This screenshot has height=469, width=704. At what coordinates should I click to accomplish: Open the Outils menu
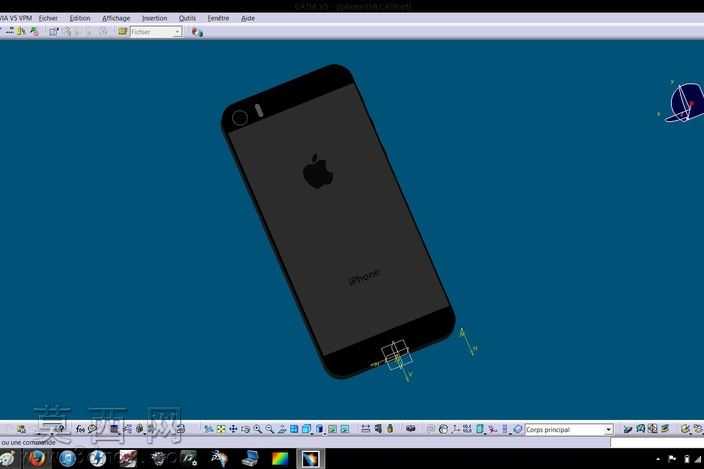pos(187,18)
